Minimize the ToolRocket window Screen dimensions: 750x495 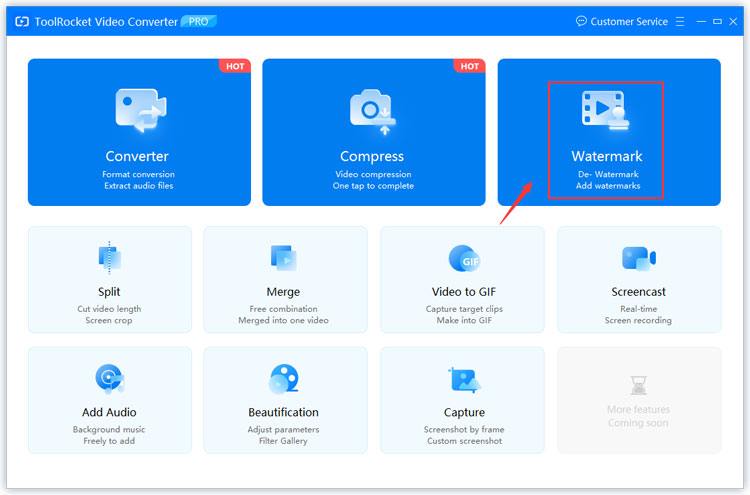point(701,22)
